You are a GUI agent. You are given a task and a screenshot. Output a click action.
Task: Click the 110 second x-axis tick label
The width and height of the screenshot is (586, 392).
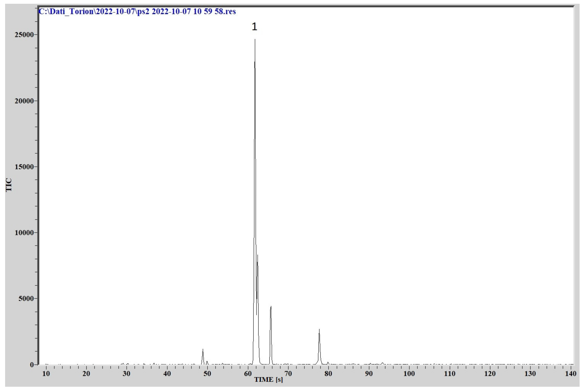[449, 374]
